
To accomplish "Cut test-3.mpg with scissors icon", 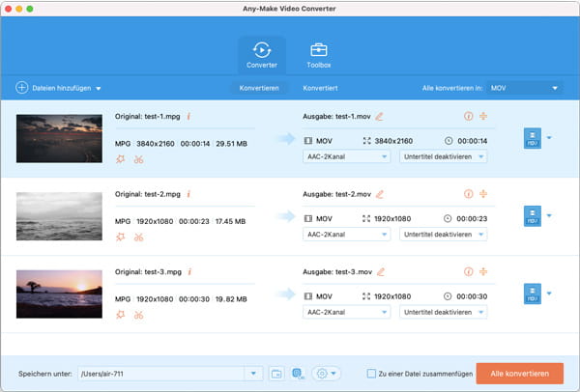I will (x=138, y=315).
